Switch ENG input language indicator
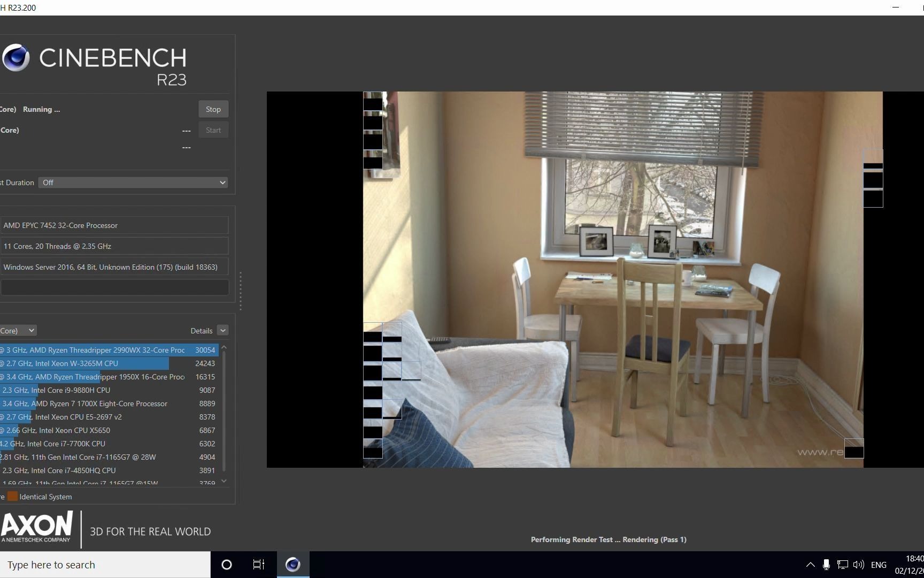The height and width of the screenshot is (578, 924). (879, 565)
